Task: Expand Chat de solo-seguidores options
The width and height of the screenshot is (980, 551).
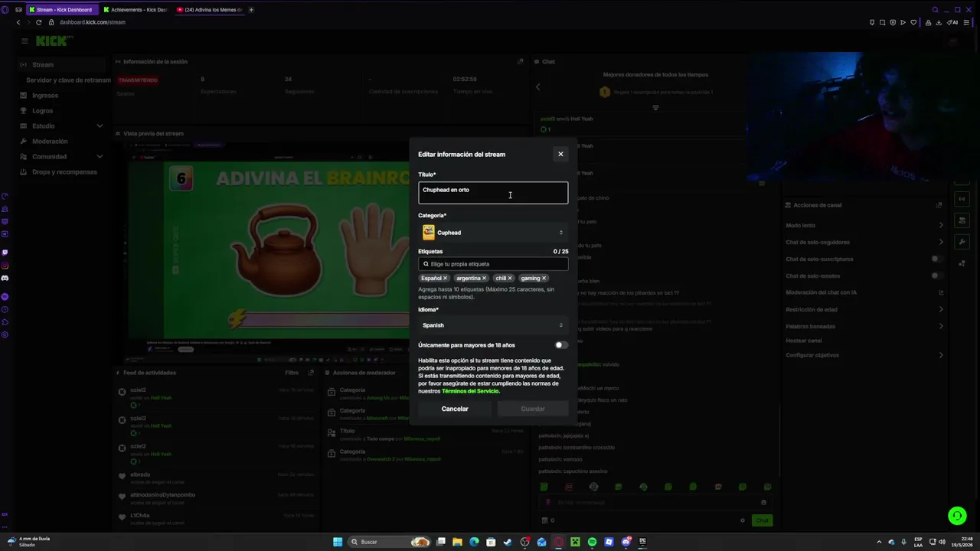Action: [x=941, y=243]
